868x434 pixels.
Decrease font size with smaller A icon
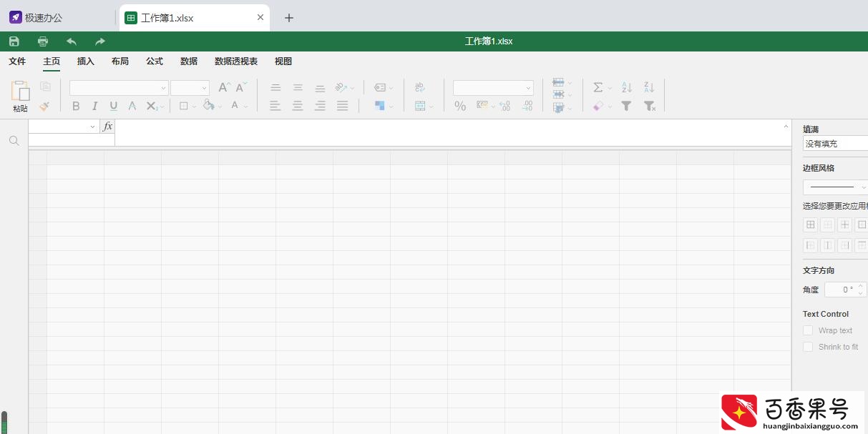tap(242, 87)
